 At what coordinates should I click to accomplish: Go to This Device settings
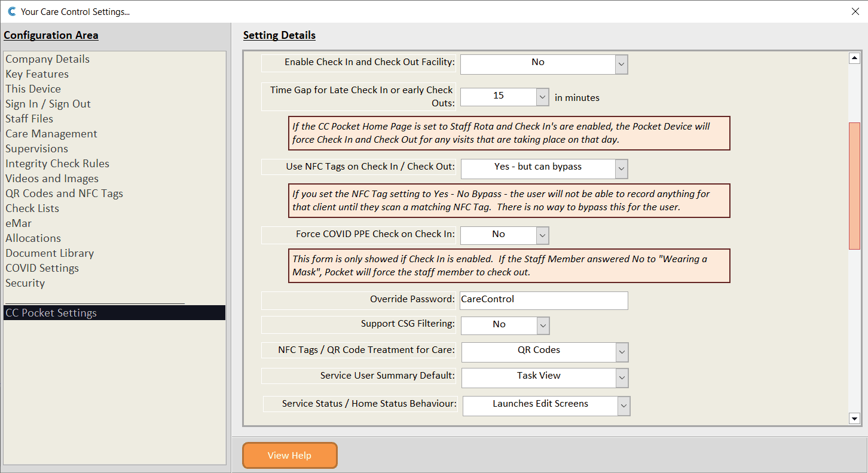coord(33,89)
